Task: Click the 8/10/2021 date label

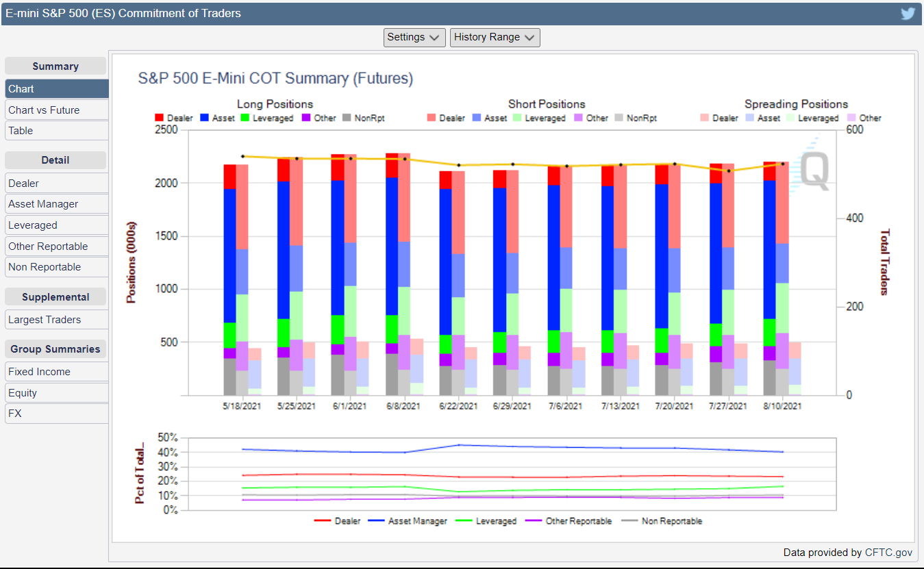Action: (x=783, y=406)
